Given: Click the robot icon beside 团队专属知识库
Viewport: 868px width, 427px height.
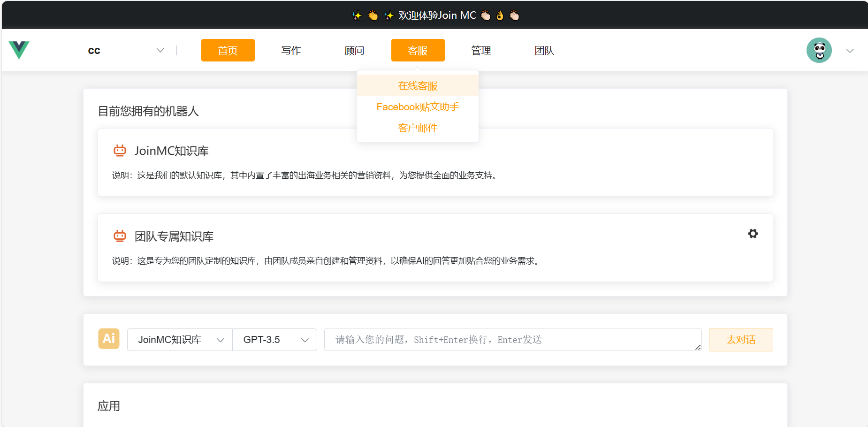Looking at the screenshot, I should [x=120, y=236].
